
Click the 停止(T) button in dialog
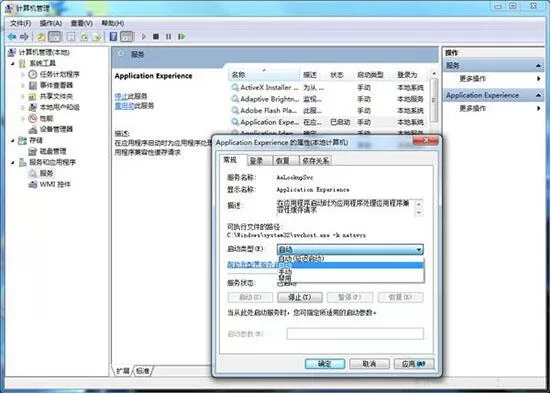[x=300, y=297]
